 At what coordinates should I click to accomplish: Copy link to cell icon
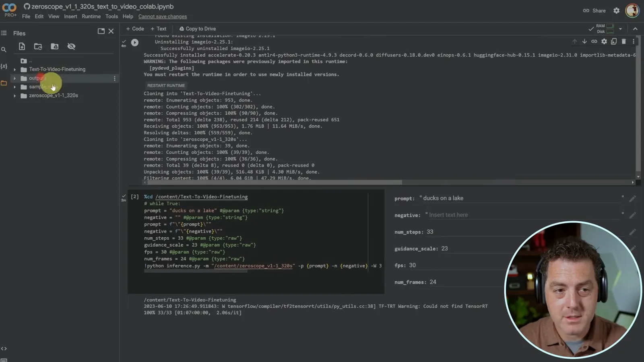[594, 41]
